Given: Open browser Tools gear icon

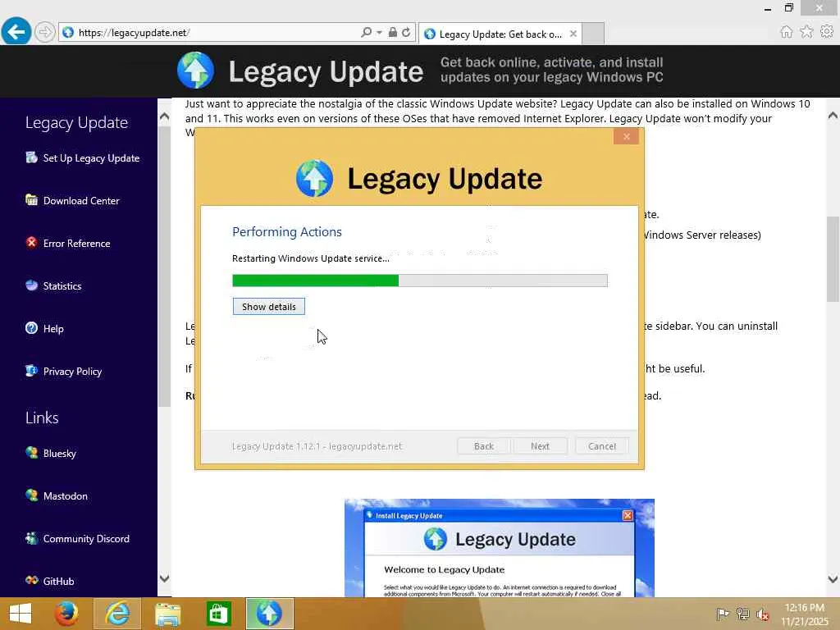Looking at the screenshot, I should point(827,32).
